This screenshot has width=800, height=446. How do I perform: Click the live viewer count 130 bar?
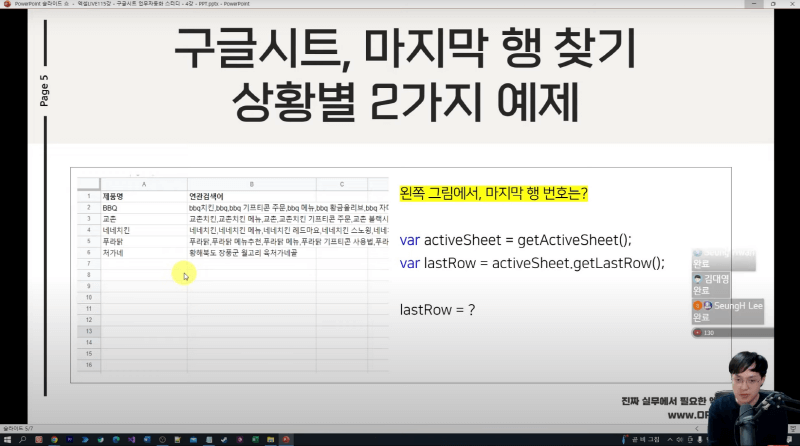coord(732,333)
